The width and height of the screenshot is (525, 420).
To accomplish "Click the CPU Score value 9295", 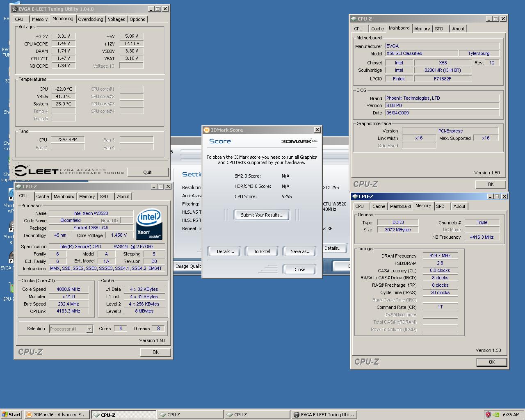I will point(287,196).
